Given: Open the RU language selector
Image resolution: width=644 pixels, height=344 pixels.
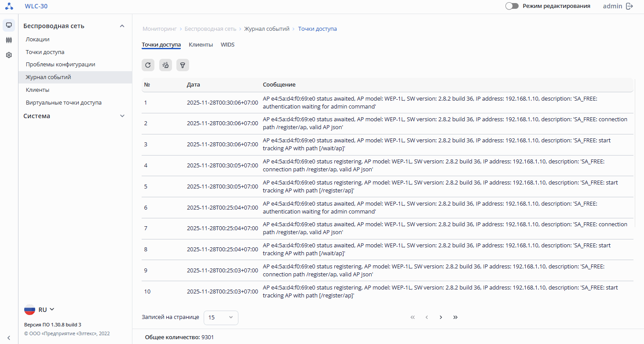Looking at the screenshot, I should coord(39,310).
